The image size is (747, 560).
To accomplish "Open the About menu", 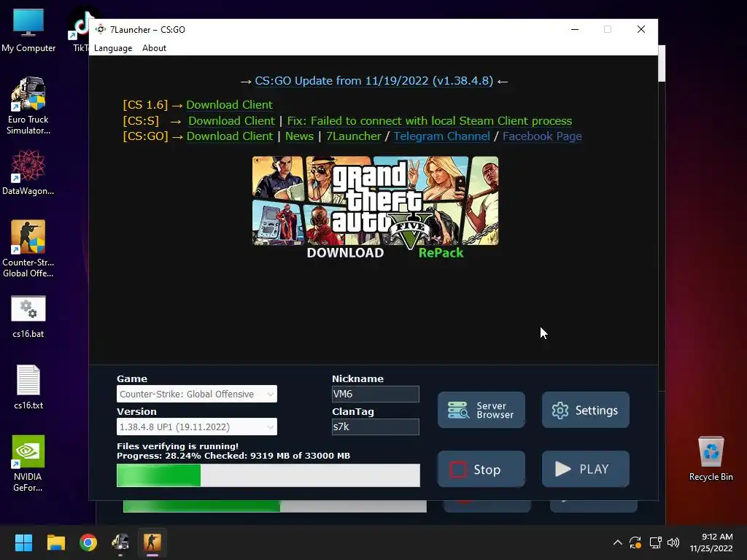I will (x=154, y=48).
